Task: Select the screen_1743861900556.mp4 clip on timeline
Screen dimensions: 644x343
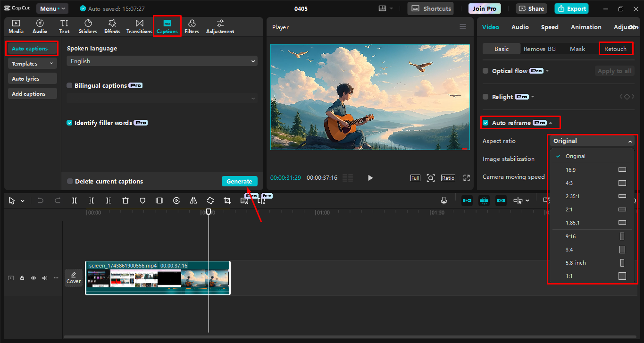Action: (x=158, y=278)
